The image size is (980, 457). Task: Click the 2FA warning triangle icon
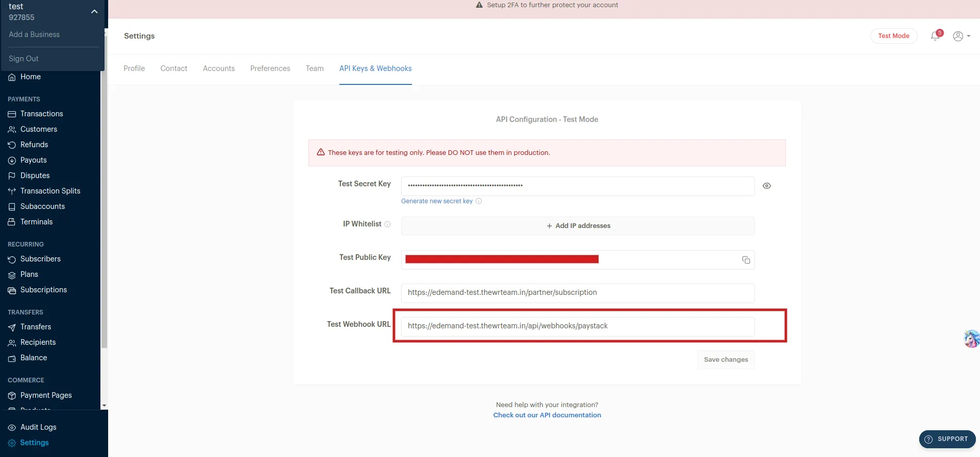point(479,5)
